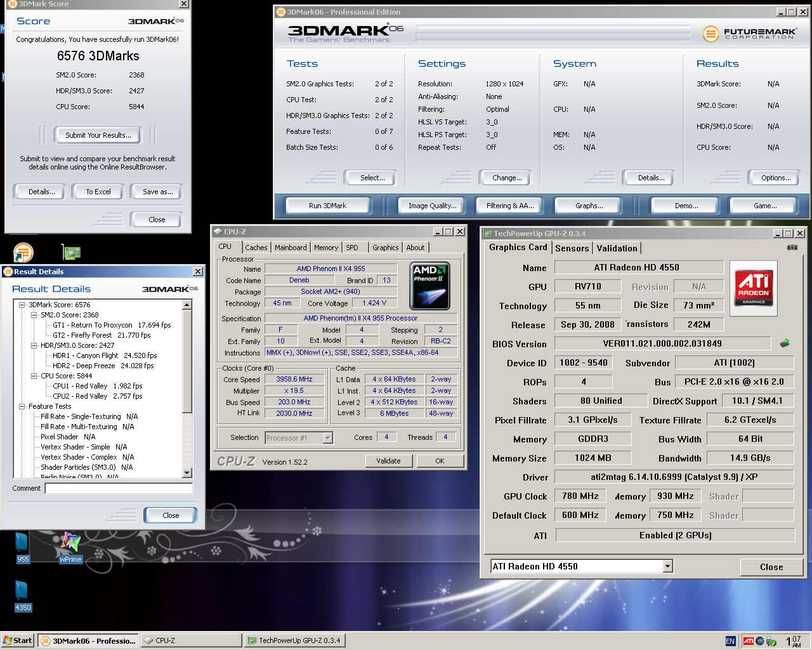The height and width of the screenshot is (650, 812).
Task: Close the 3DMark Score dialog via Close button
Action: pyautogui.click(x=157, y=220)
